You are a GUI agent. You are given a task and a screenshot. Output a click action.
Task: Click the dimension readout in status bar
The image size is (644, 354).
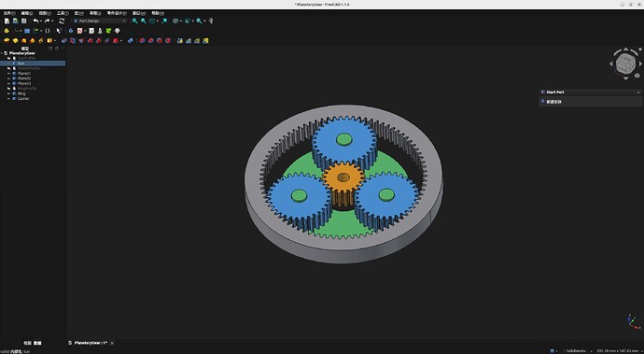(618, 350)
